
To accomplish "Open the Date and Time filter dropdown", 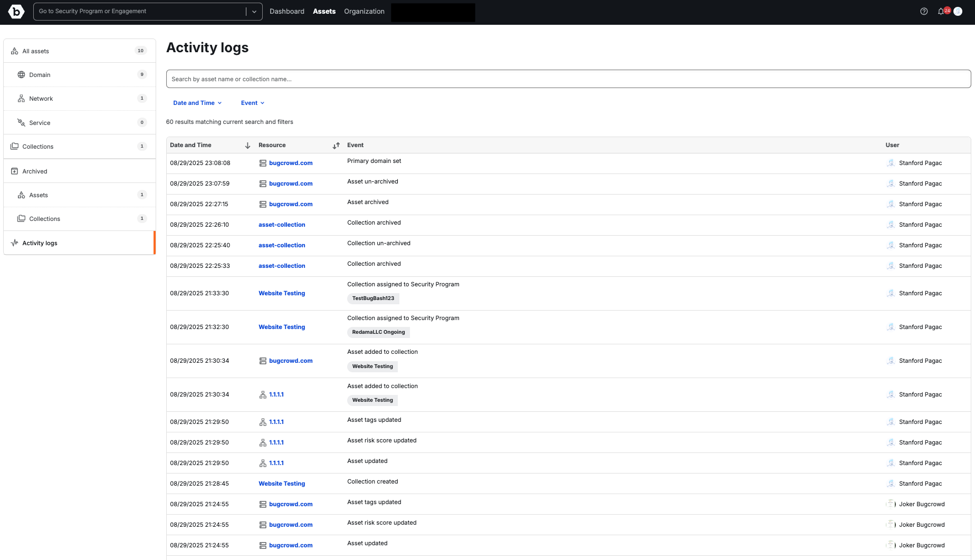I will tap(197, 103).
